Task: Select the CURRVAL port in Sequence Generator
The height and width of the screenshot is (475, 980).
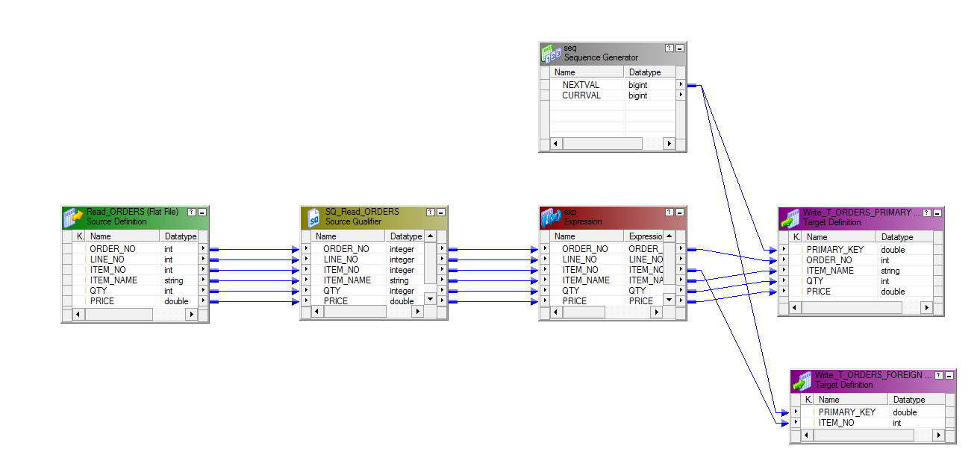Action: (581, 95)
